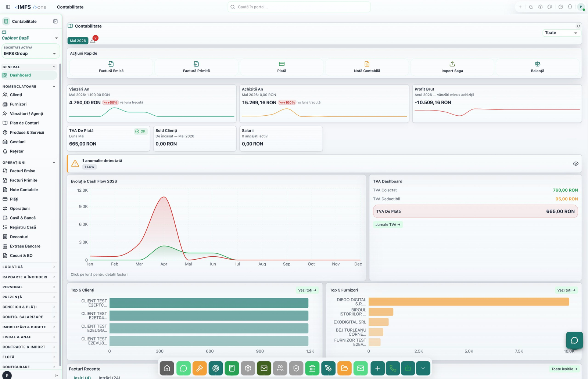
Task: Open Extrase Bancare in the sidebar
Action: [x=29, y=246]
